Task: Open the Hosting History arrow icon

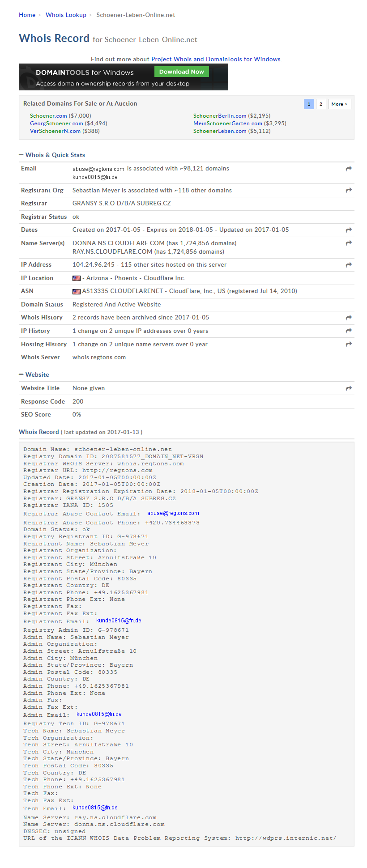Action: [349, 344]
